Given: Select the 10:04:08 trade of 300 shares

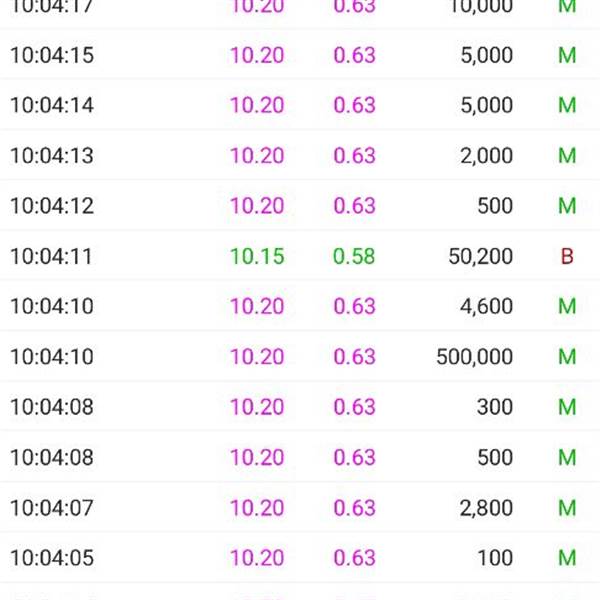Looking at the screenshot, I should point(300,406).
